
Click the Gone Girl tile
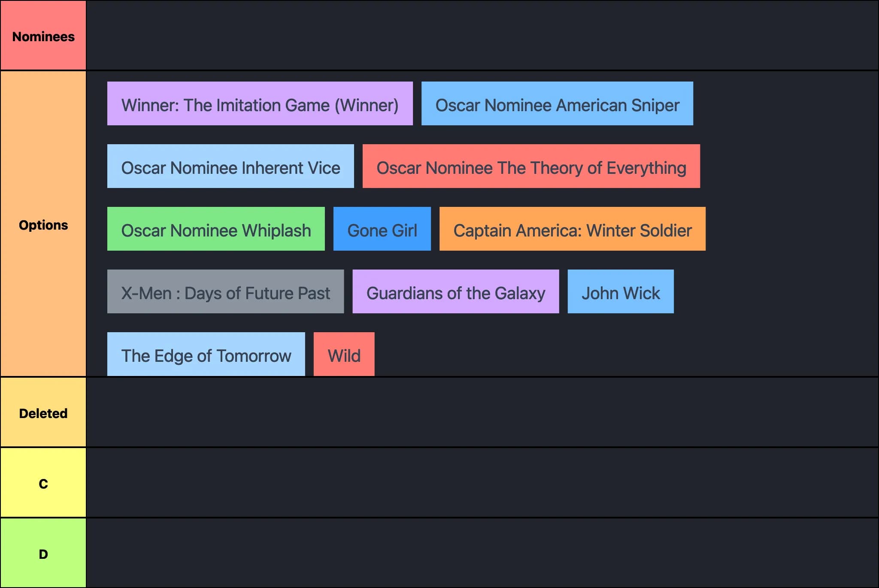coord(382,229)
